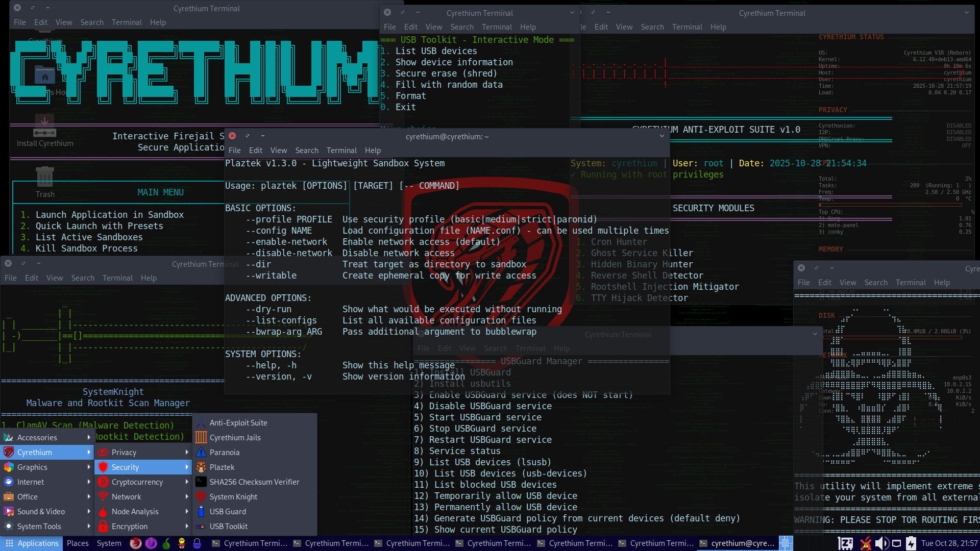The image size is (980, 551).
Task: Open the Terminal menu in cyrethium@cyrethium window
Action: click(x=341, y=150)
